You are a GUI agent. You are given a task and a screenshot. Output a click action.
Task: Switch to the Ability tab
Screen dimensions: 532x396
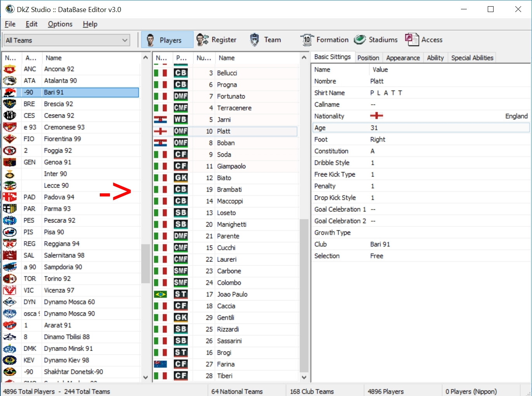pyautogui.click(x=435, y=58)
